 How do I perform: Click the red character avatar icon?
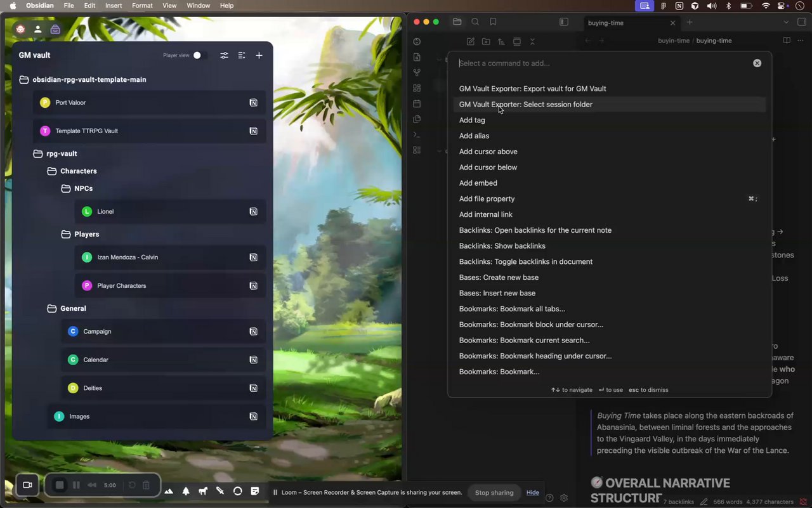[x=21, y=29]
